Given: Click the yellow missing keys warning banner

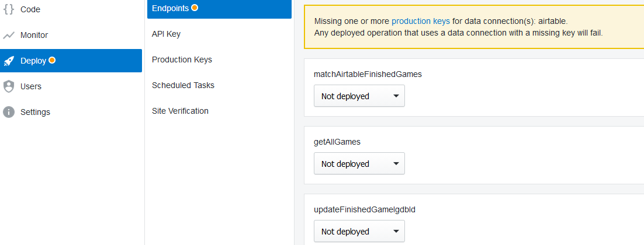Looking at the screenshot, I should [526, 27].
